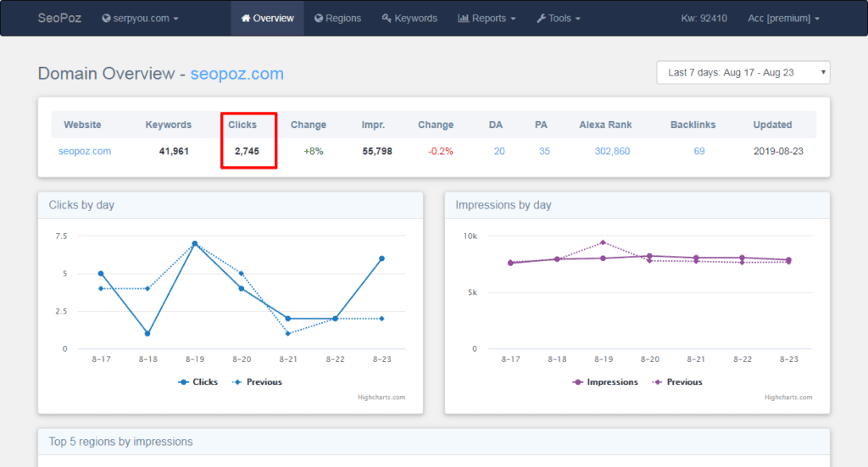Click the 8-19 peak point in clicks chart
This screenshot has height=467, width=868.
[195, 243]
